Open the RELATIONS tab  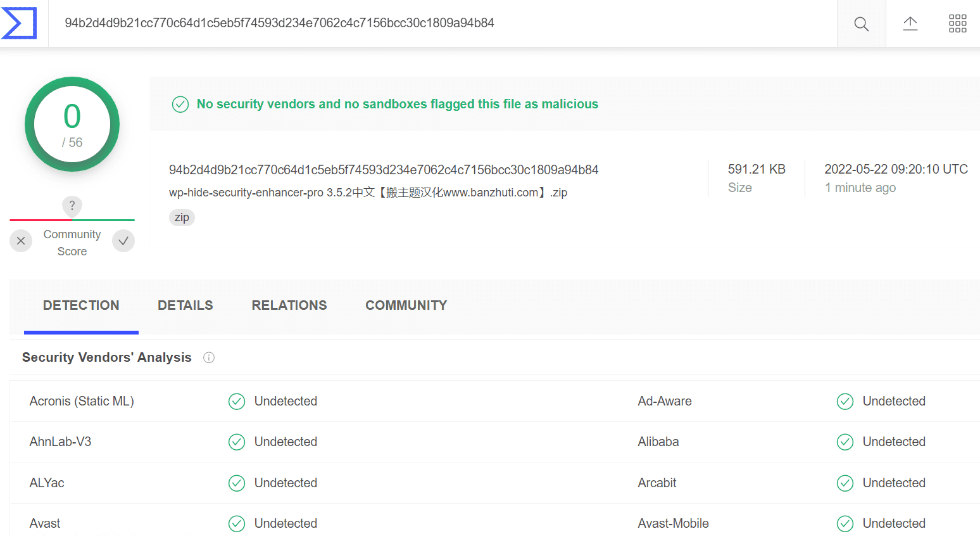289,305
